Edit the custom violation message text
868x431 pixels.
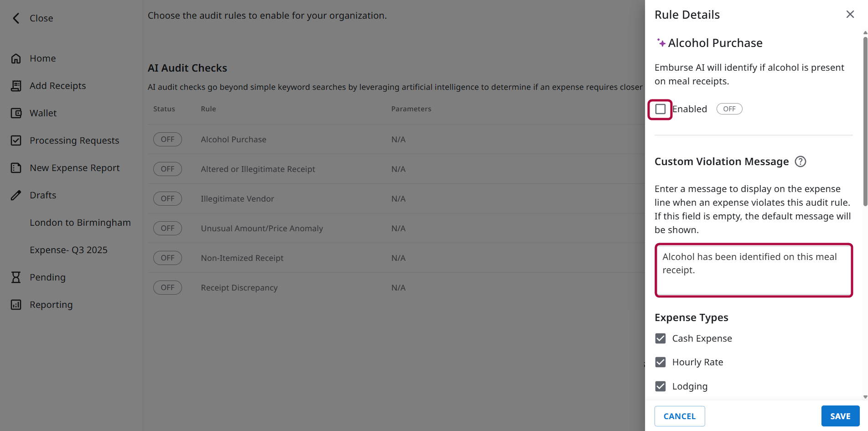pyautogui.click(x=753, y=269)
